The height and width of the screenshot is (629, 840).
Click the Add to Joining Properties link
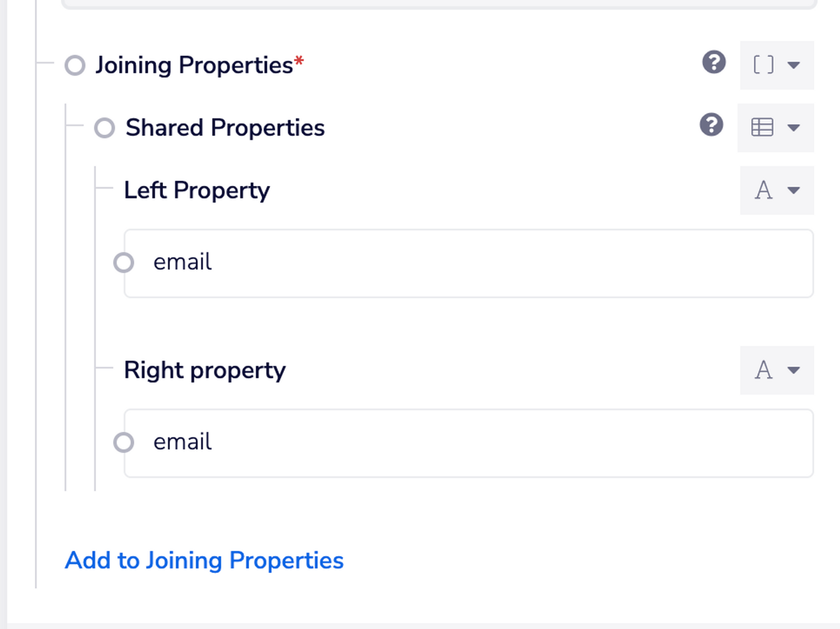(x=204, y=561)
